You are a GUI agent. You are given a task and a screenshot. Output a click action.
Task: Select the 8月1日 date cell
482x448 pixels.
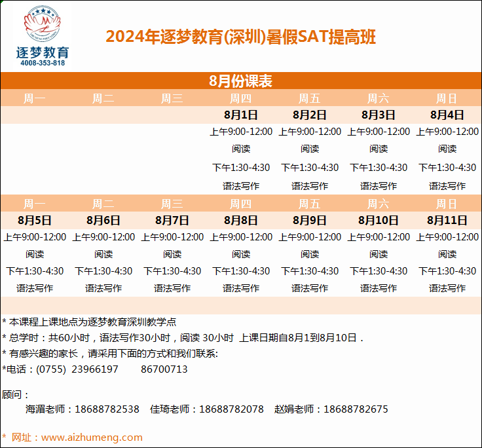[x=241, y=115]
